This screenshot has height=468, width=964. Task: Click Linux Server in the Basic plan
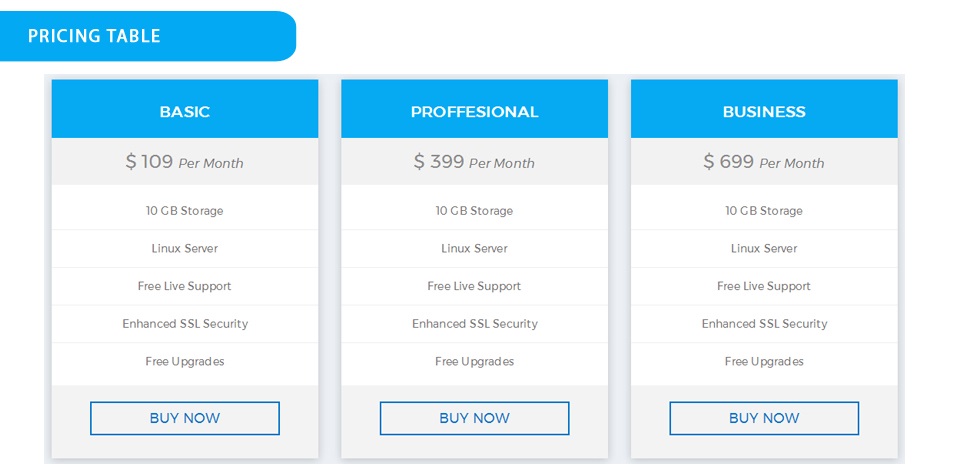point(184,248)
